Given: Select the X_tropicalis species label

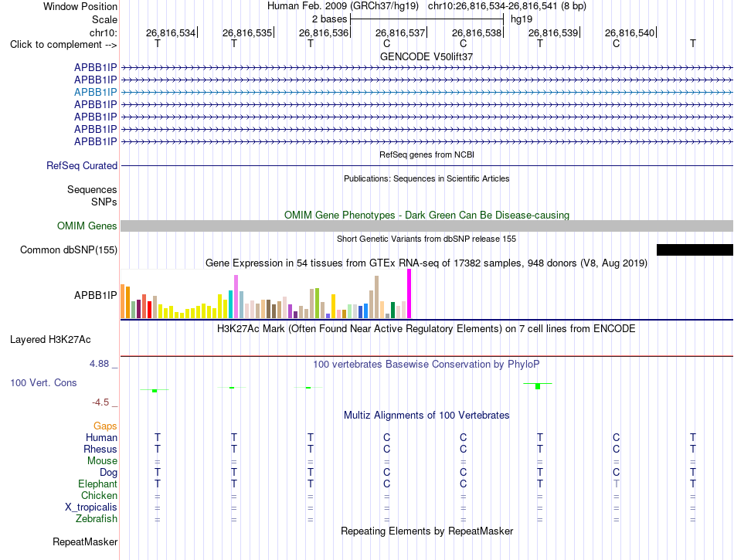Looking at the screenshot, I should coord(91,507).
